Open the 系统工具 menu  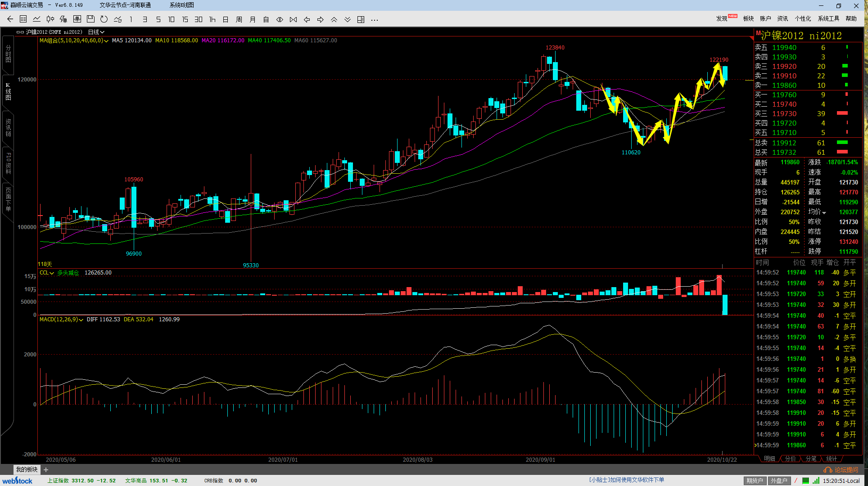828,18
